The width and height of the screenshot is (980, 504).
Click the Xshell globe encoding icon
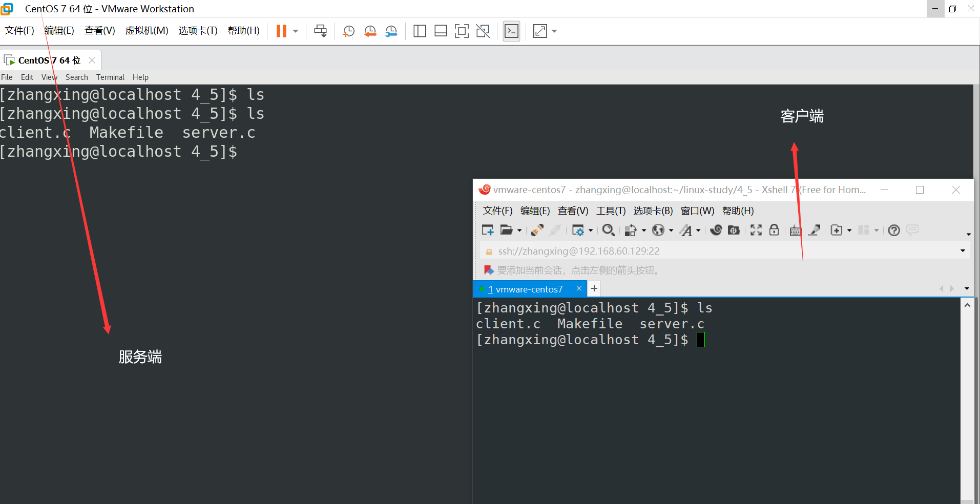pyautogui.click(x=658, y=230)
